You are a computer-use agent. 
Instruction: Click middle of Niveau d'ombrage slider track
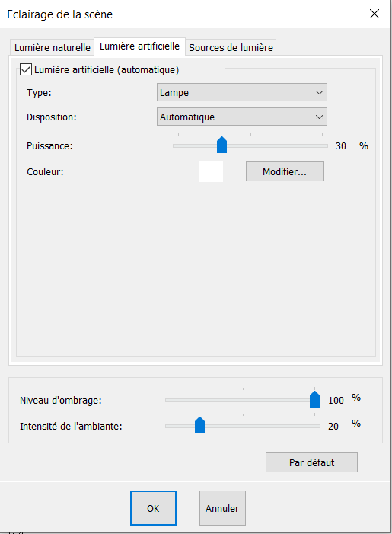coord(243,401)
